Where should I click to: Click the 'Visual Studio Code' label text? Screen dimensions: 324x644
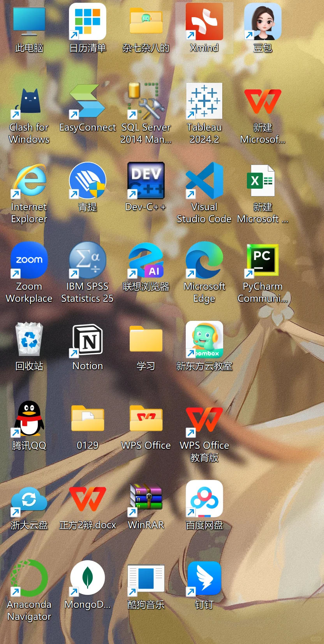[204, 213]
